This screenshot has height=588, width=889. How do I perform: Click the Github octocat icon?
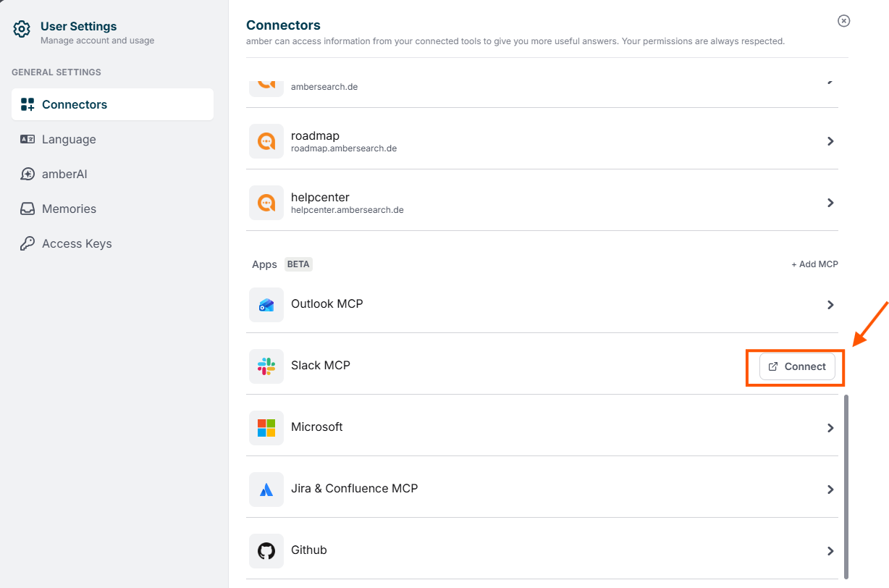[266, 551]
